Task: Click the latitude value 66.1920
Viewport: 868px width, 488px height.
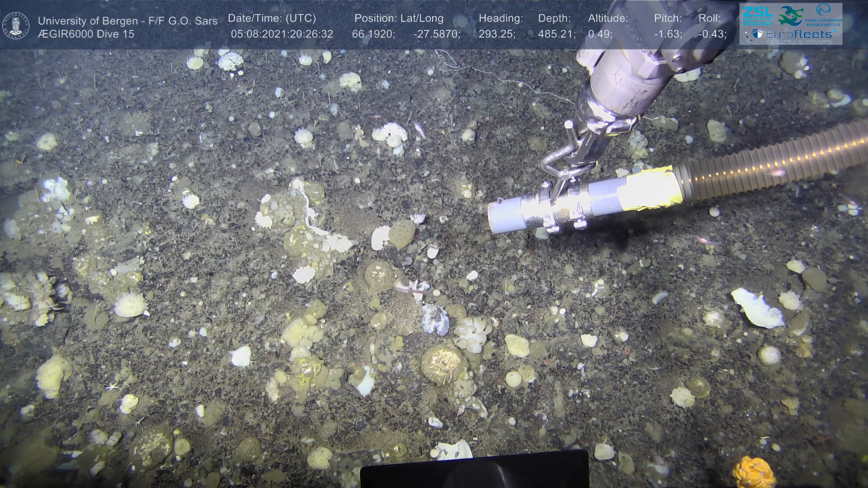Action: tap(373, 34)
